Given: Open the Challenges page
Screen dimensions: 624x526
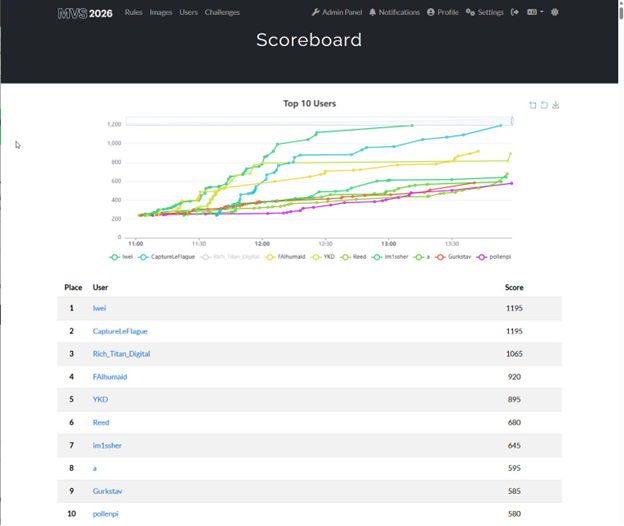Looking at the screenshot, I should coord(222,12).
